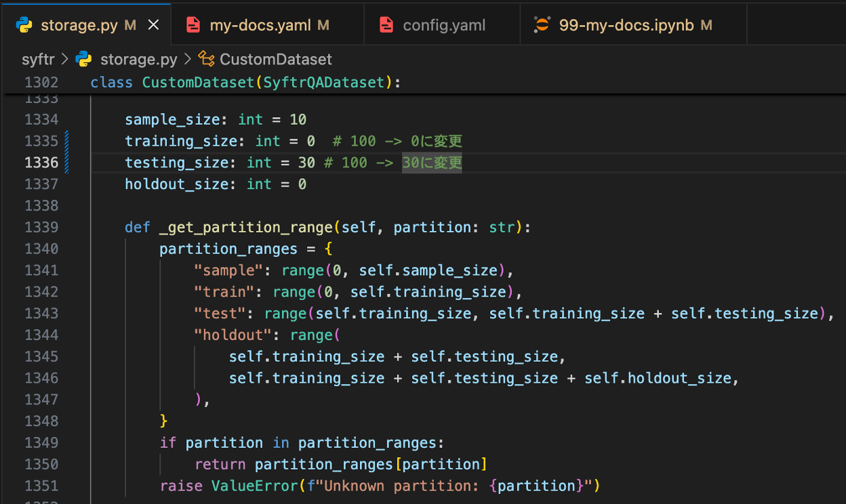This screenshot has width=846, height=504.
Task: Open the my-docs.yaml tab
Action: point(268,25)
